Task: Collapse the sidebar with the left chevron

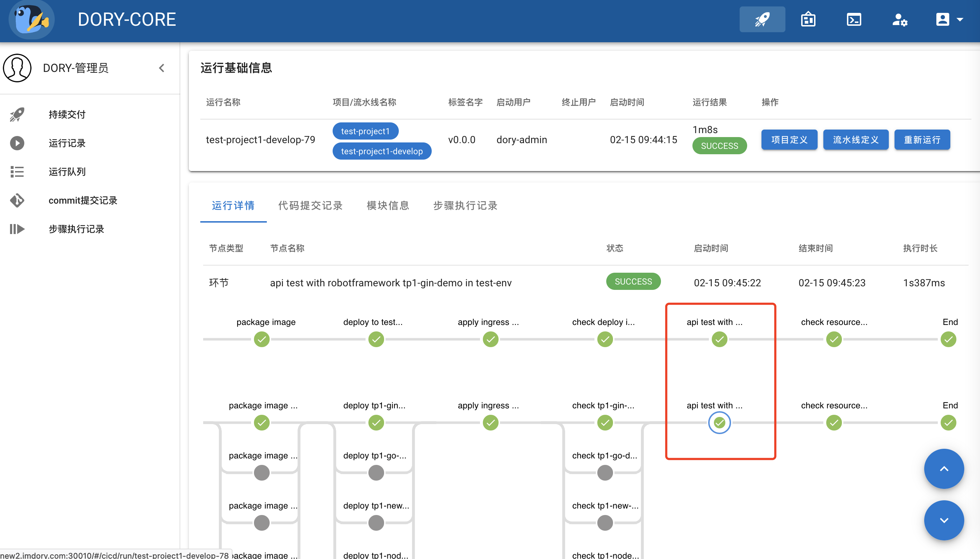Action: 162,68
